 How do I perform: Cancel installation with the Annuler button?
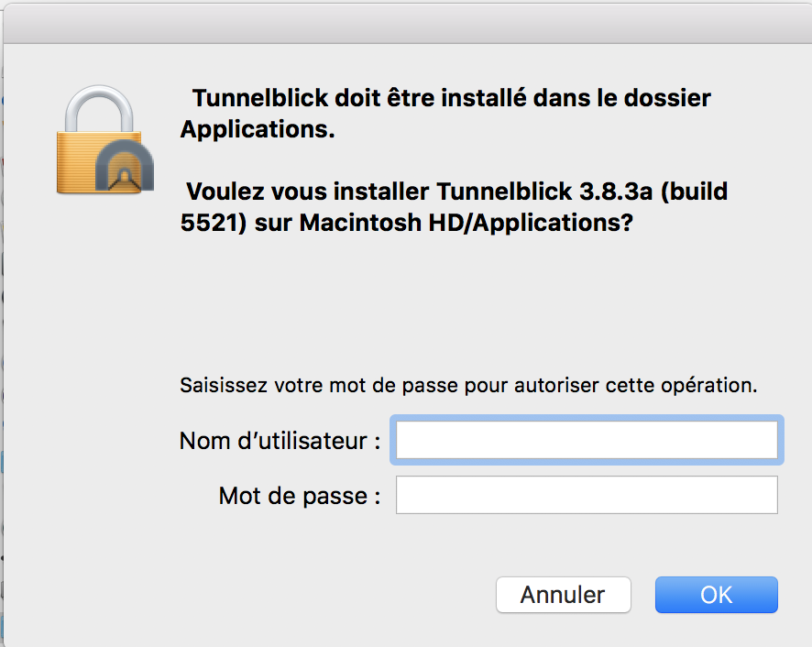[564, 595]
